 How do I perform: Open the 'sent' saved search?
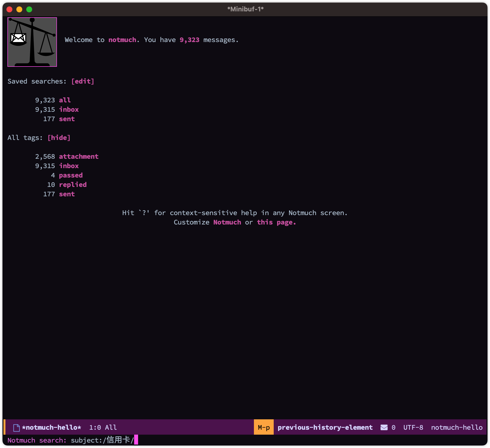67,119
